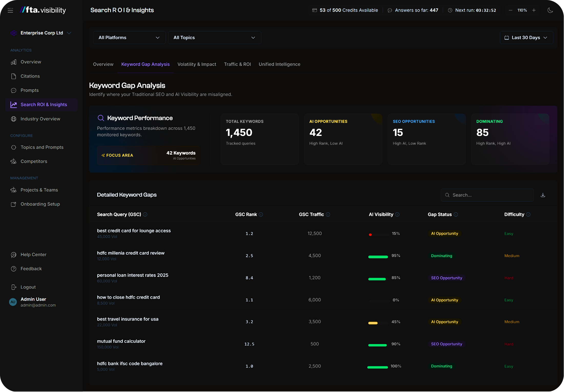Expand the All Topics dropdown
The image size is (564, 392).
tap(215, 38)
